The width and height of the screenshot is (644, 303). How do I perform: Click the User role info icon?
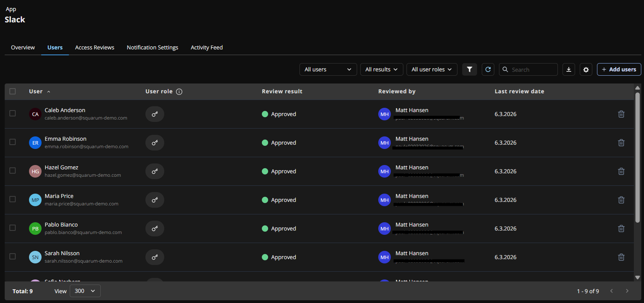[x=179, y=92]
